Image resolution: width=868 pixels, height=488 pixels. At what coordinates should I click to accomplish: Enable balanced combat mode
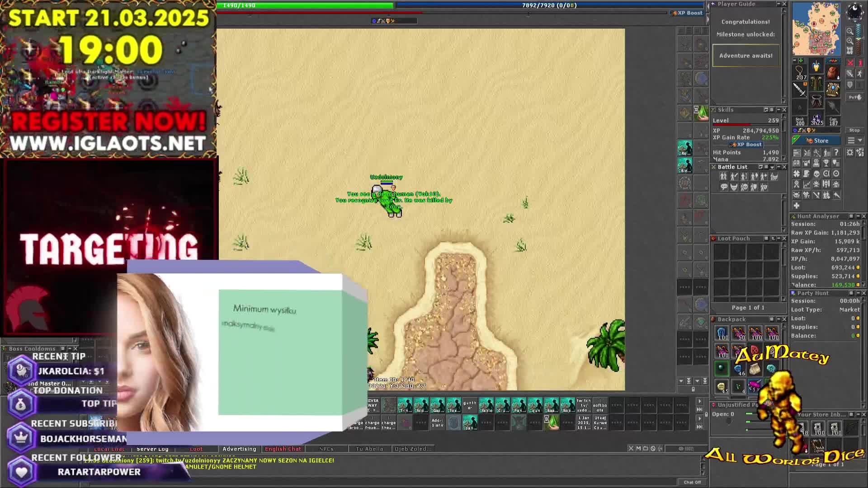pos(850,74)
